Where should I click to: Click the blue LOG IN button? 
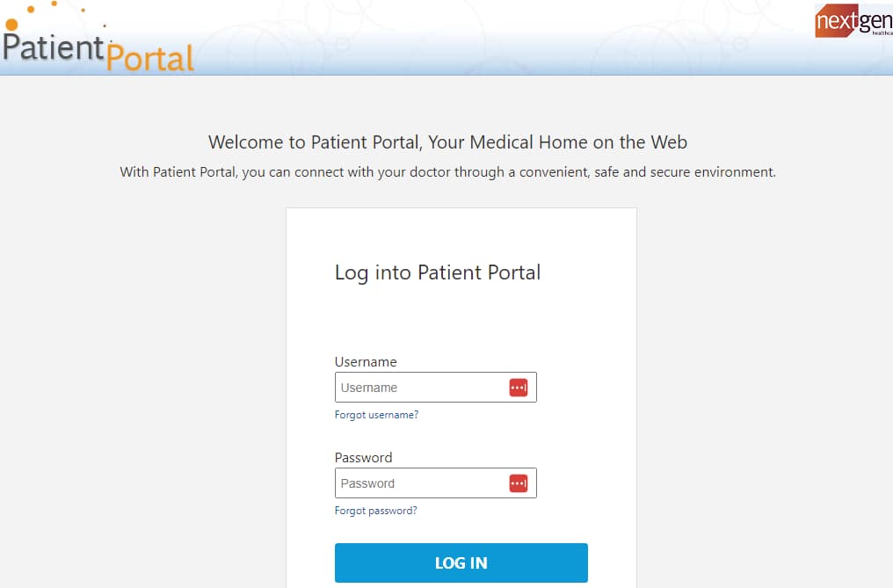tap(461, 563)
